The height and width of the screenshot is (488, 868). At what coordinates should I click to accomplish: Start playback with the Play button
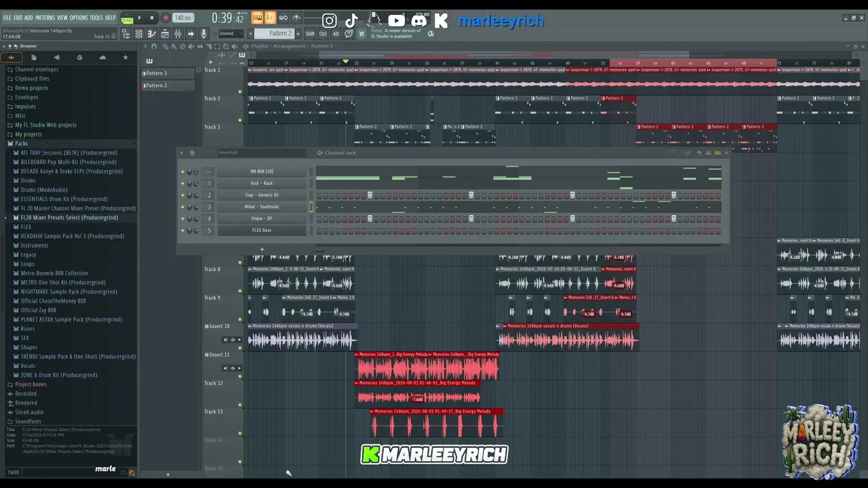[x=139, y=18]
